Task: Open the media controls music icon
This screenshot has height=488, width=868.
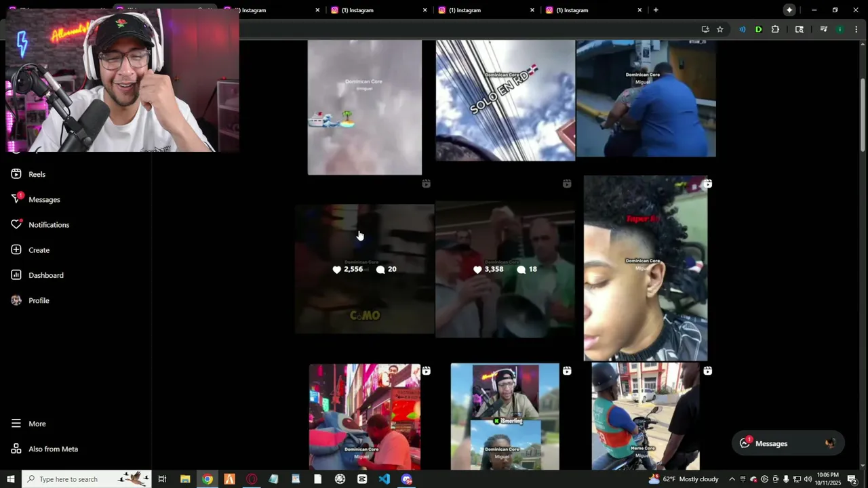Action: 823,29
